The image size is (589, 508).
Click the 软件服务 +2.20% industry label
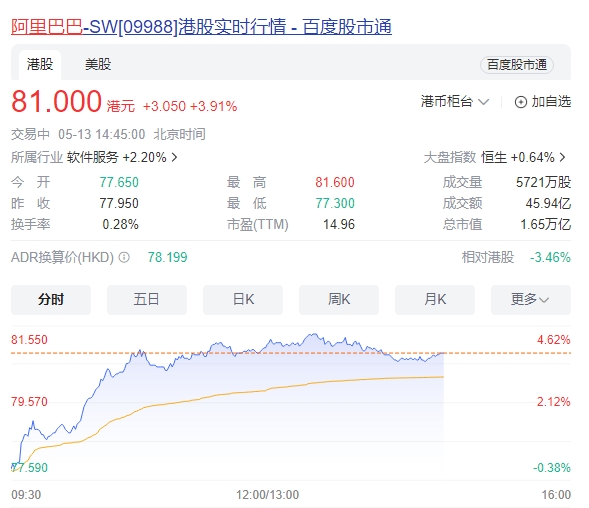tap(116, 157)
